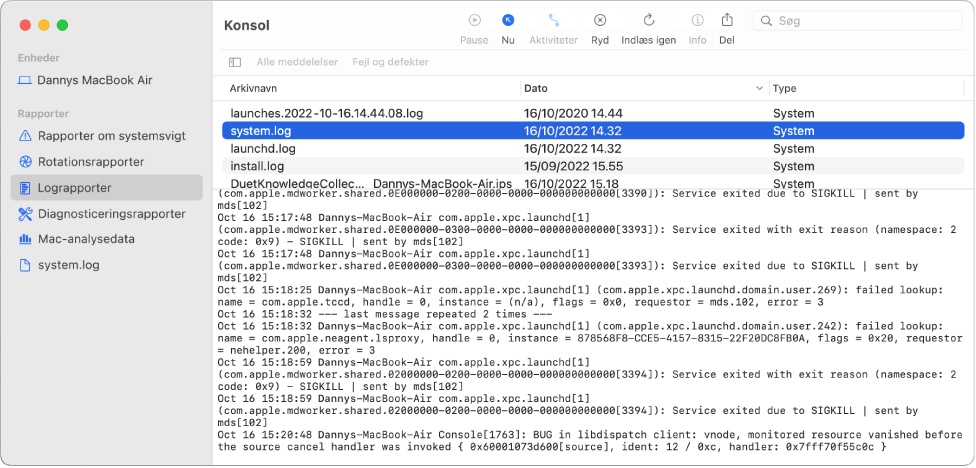Reload with the Indlæs igen icon
The height and width of the screenshot is (468, 976).
pyautogui.click(x=649, y=21)
